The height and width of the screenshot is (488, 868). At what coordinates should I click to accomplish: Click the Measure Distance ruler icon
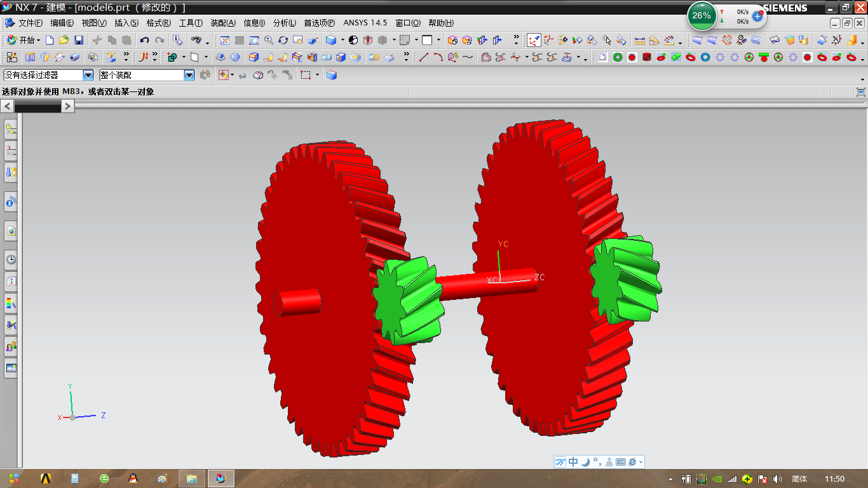click(x=639, y=40)
